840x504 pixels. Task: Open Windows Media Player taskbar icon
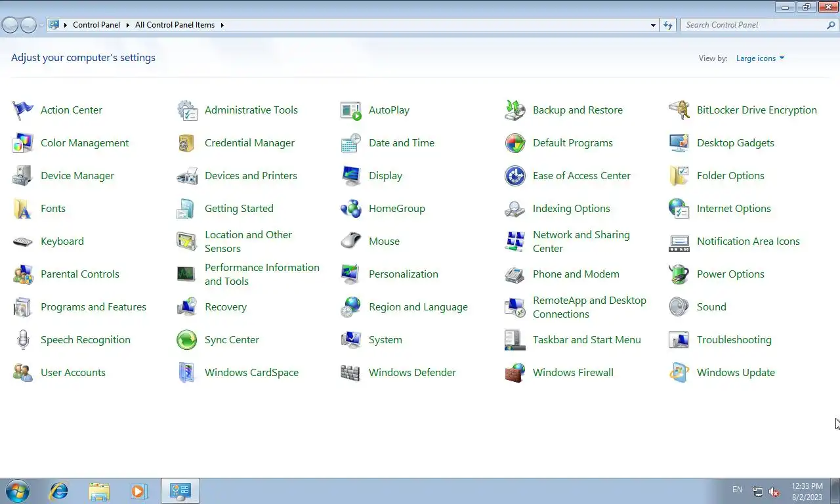tap(138, 491)
